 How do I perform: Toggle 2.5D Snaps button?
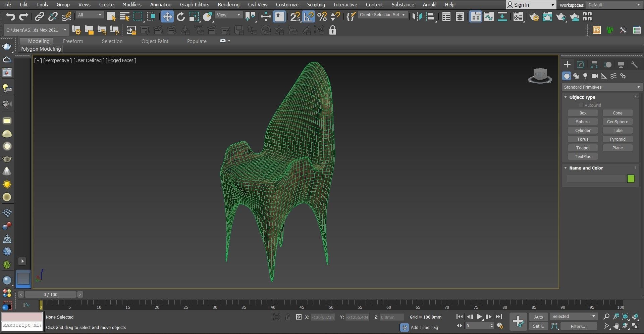pos(295,16)
